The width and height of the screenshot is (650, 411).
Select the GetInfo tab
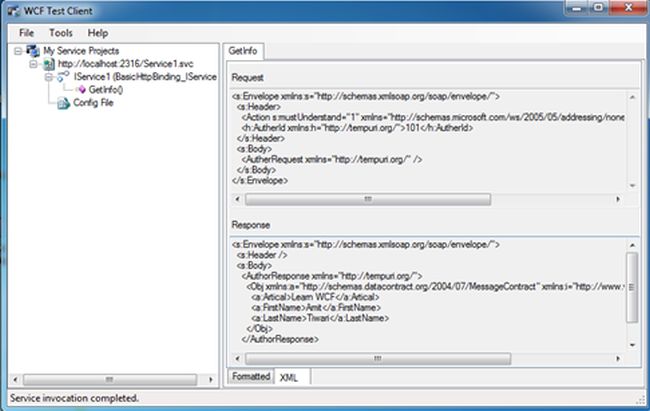pyautogui.click(x=243, y=51)
